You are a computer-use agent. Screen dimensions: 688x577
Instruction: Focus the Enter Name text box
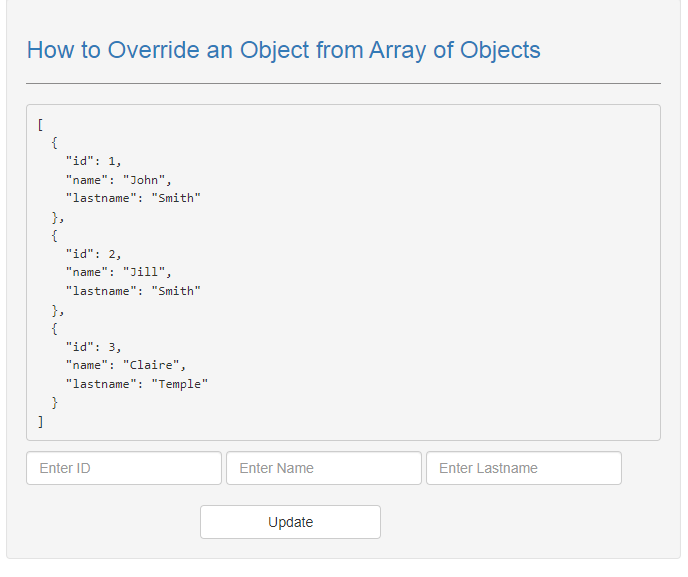pos(324,468)
